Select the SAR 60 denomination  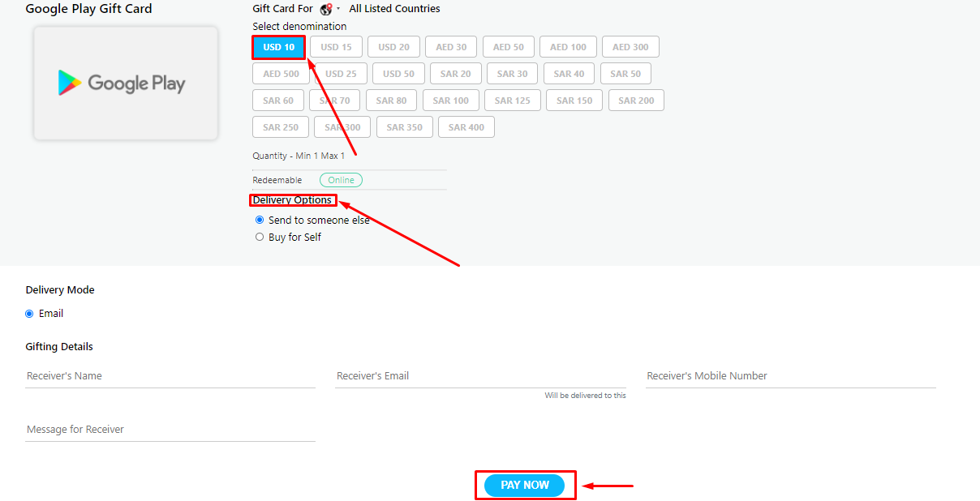point(278,101)
